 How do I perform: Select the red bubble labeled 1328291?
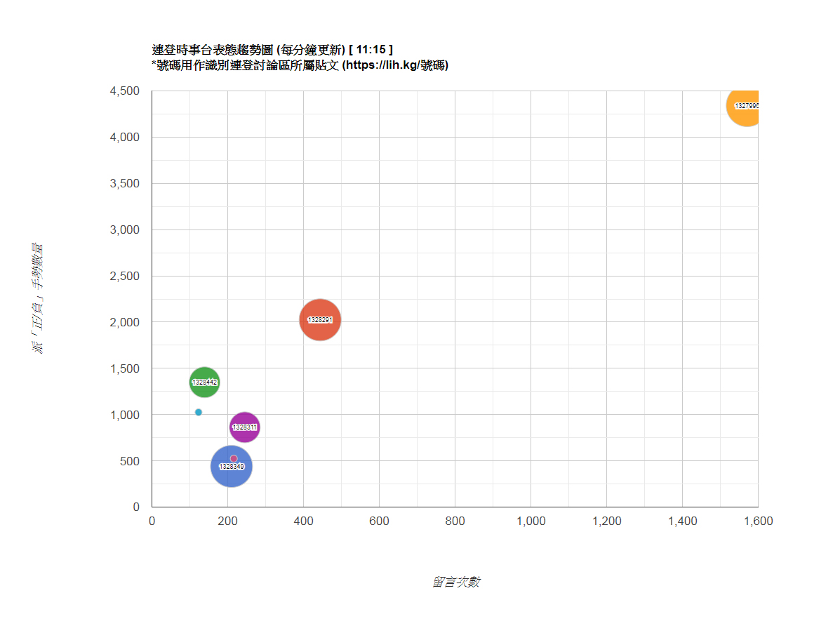tap(320, 320)
